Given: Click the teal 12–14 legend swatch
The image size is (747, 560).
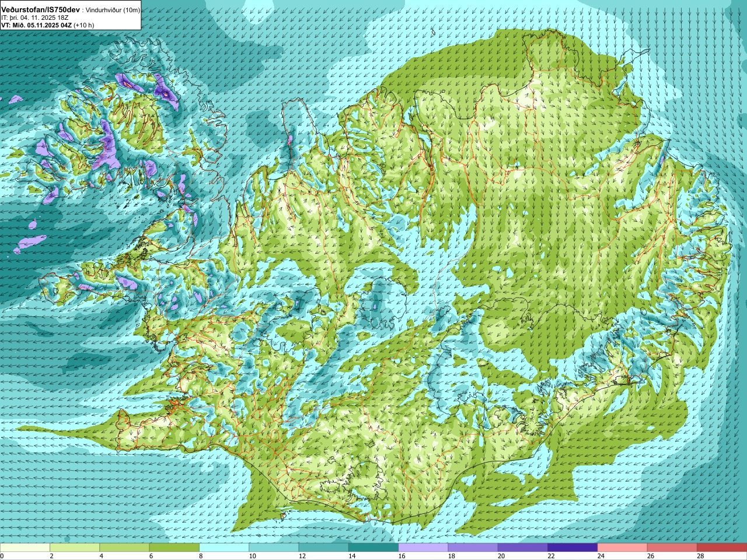Looking at the screenshot, I should point(324,547).
